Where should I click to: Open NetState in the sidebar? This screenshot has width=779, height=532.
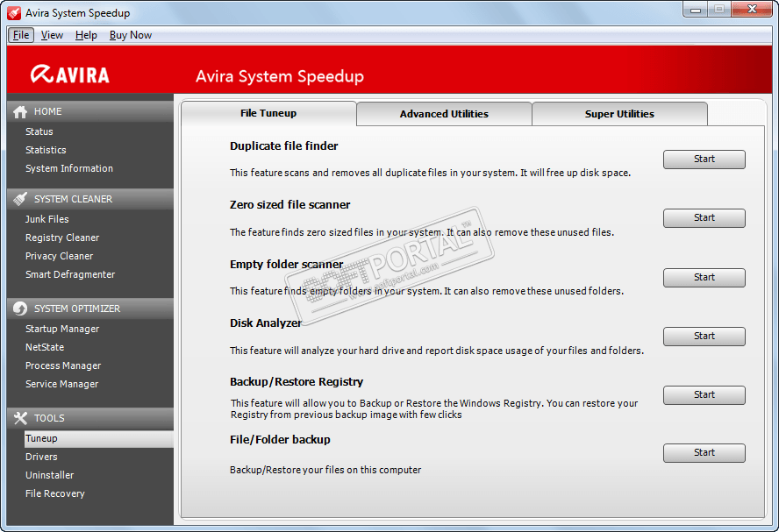(45, 347)
